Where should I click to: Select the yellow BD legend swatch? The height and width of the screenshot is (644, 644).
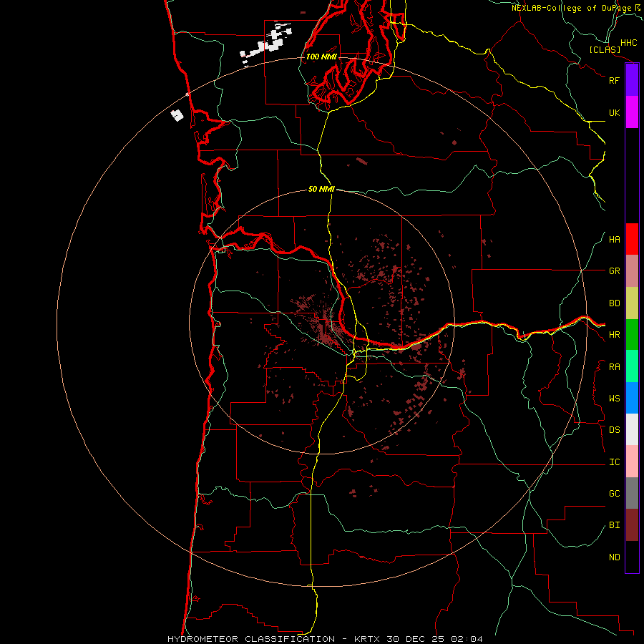632,303
